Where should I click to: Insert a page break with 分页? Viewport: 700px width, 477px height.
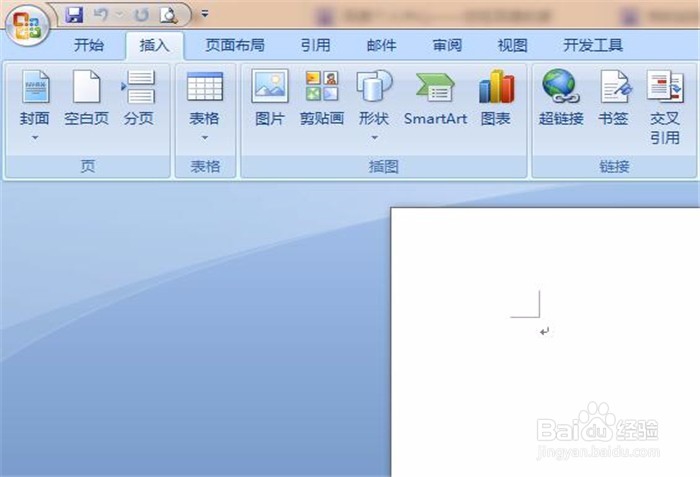[139, 97]
